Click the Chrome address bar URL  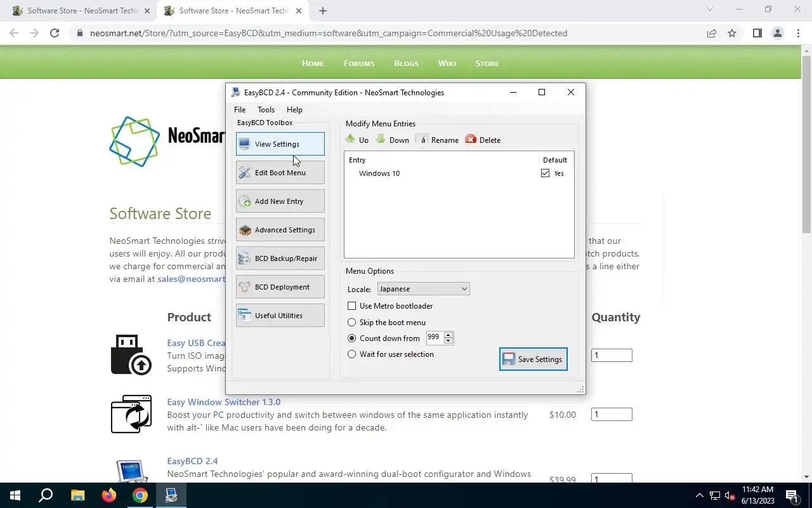(329, 33)
